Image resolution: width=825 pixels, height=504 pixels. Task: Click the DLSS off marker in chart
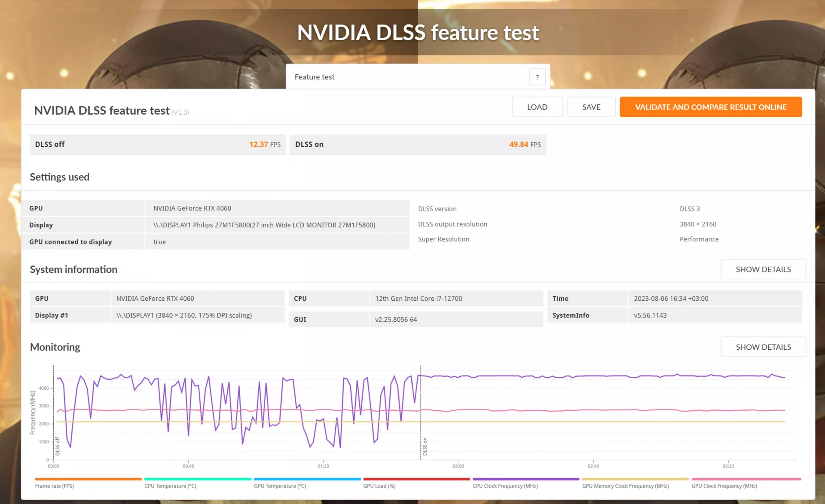coord(58,447)
